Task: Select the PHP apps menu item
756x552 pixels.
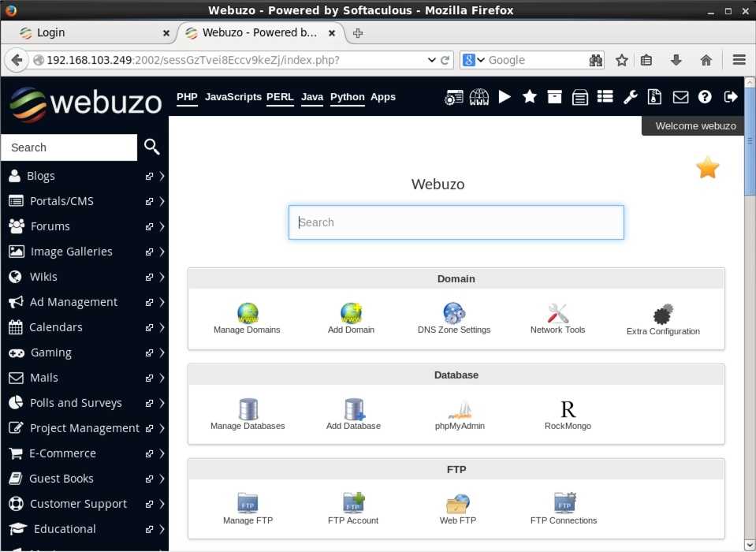Action: [187, 97]
